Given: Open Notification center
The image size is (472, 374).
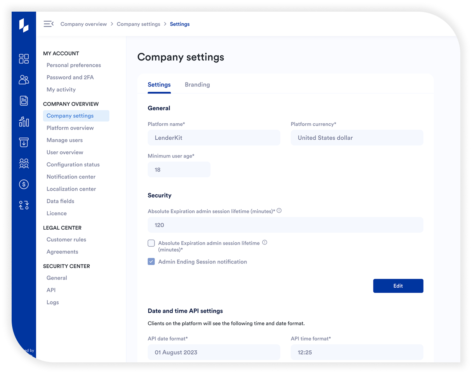Looking at the screenshot, I should point(71,177).
